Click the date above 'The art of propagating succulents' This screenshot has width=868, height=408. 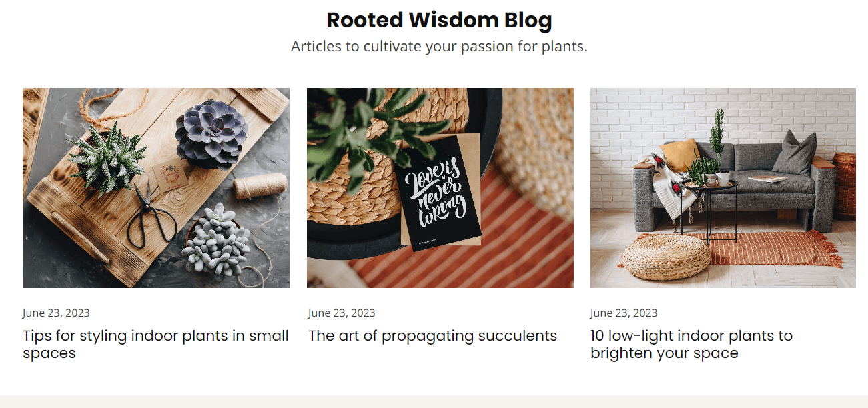pyautogui.click(x=342, y=313)
